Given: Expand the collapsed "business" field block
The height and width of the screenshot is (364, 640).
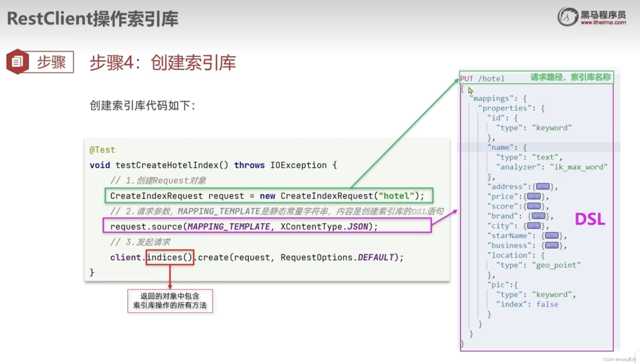Looking at the screenshot, I should tap(552, 245).
